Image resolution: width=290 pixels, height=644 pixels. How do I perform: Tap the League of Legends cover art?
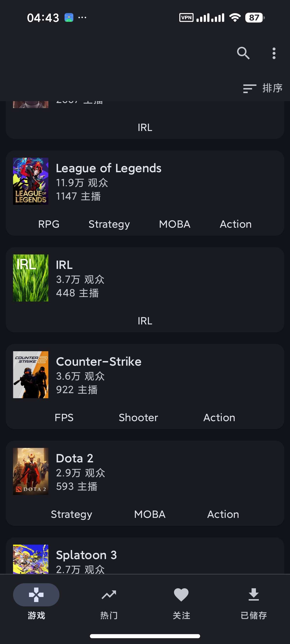coord(30,181)
